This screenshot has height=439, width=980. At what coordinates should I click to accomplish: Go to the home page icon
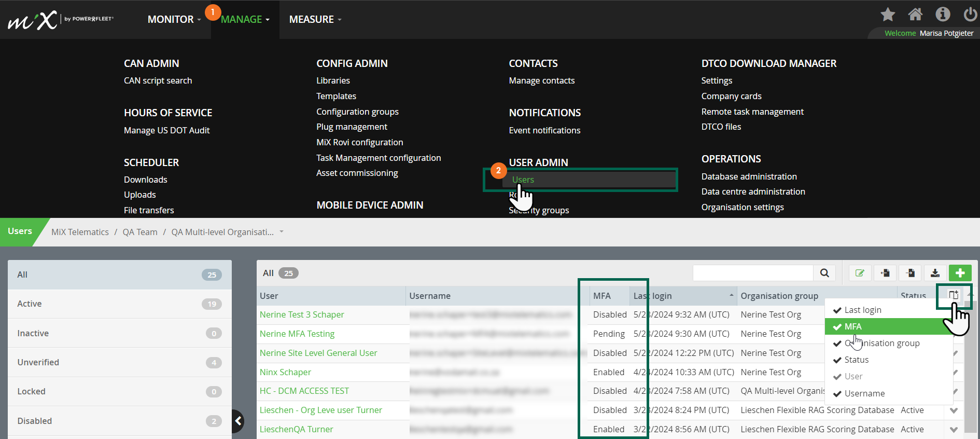[915, 14]
